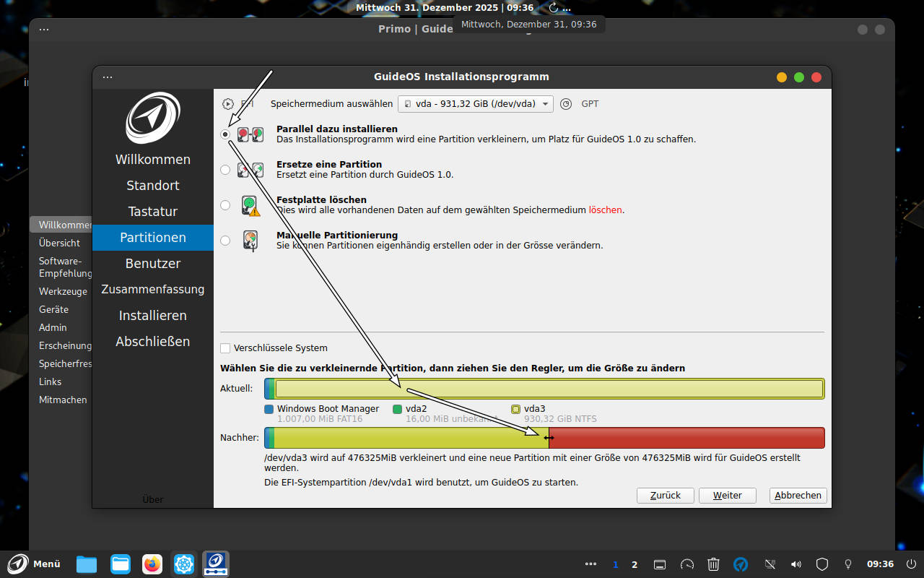Viewport: 924px width, 578px height.
Task: Go to the Abschließen step
Action: (x=153, y=342)
